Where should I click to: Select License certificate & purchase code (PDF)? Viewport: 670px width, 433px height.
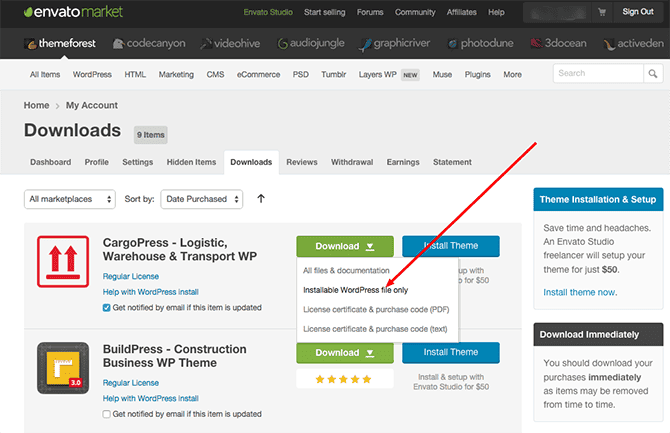376,309
